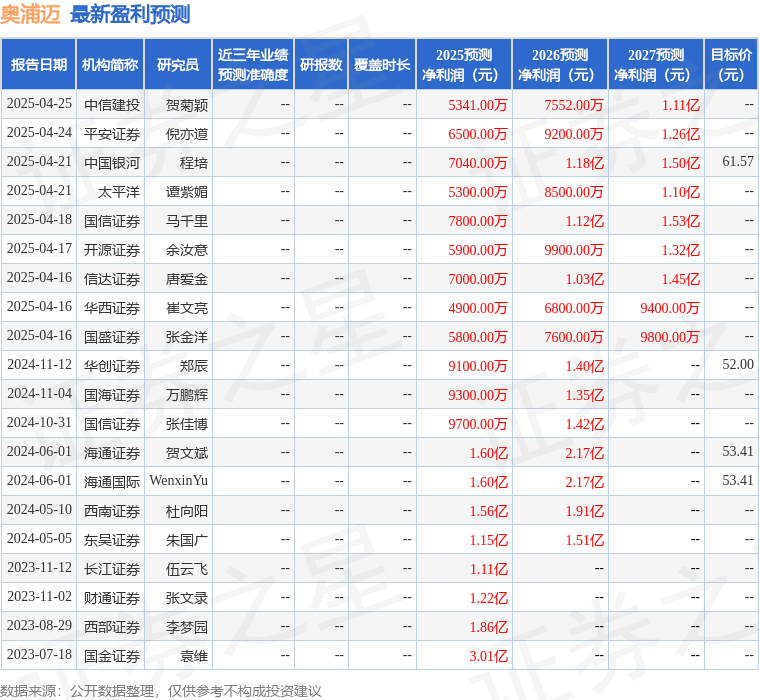759x700 pixels.
Task: Click institution 财通证券
Action: click(x=112, y=599)
